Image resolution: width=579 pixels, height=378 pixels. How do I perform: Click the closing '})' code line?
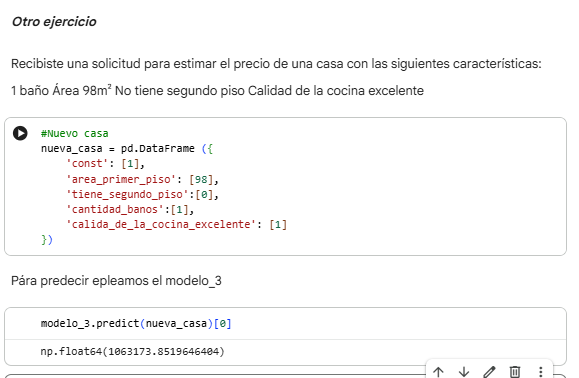coord(47,240)
